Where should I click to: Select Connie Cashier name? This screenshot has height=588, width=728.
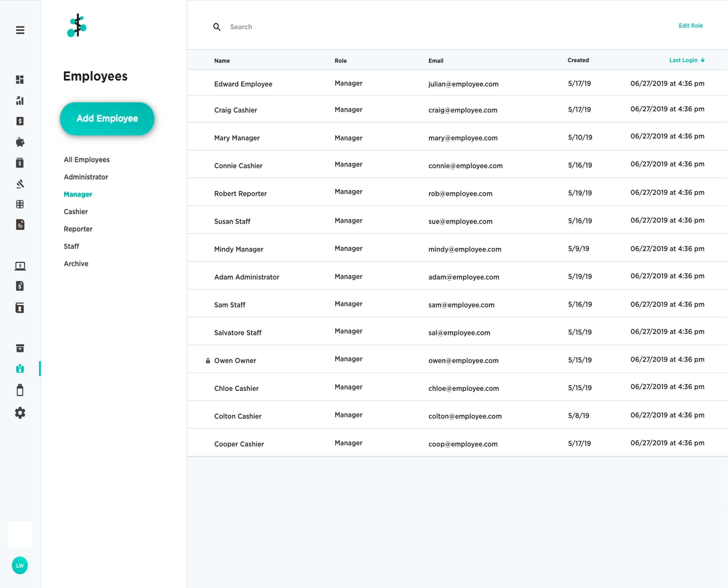(238, 166)
